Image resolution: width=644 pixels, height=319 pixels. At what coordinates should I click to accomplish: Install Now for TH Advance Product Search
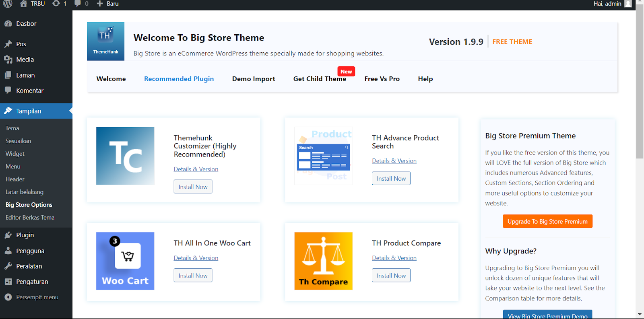[x=391, y=178]
